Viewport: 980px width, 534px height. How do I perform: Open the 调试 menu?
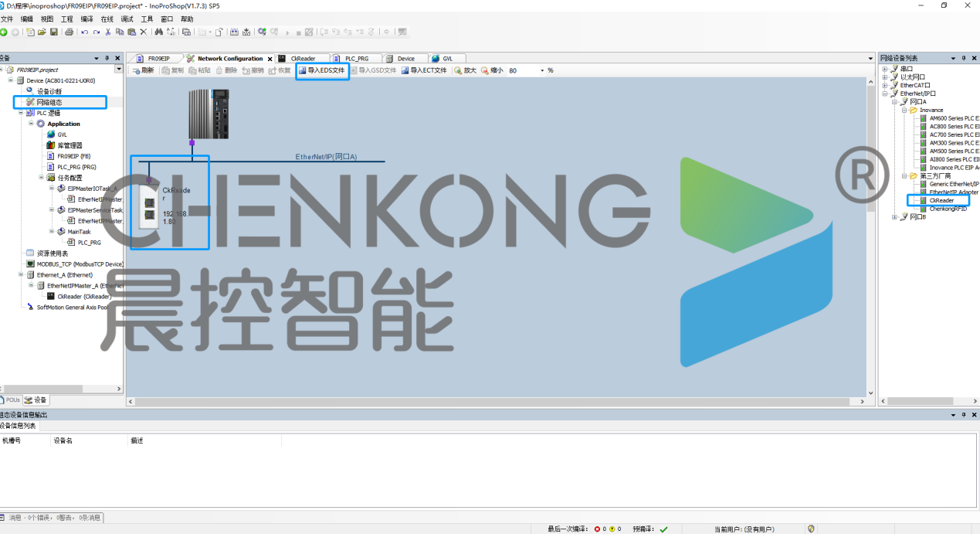[x=127, y=19]
